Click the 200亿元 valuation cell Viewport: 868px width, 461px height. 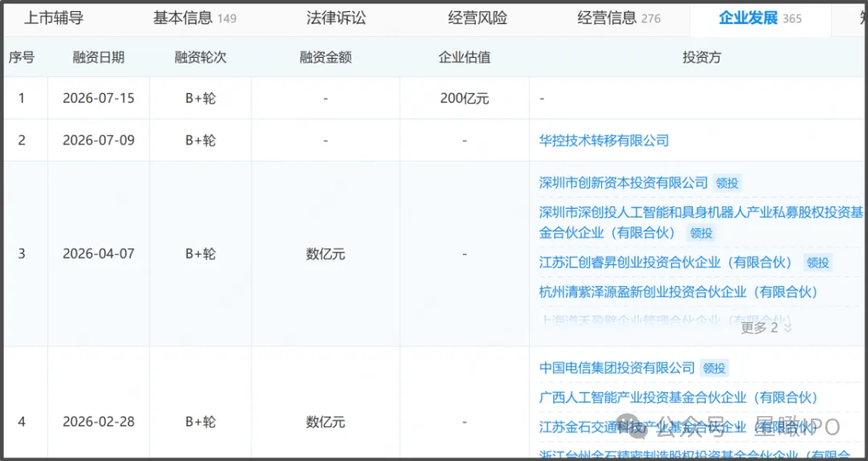point(465,99)
